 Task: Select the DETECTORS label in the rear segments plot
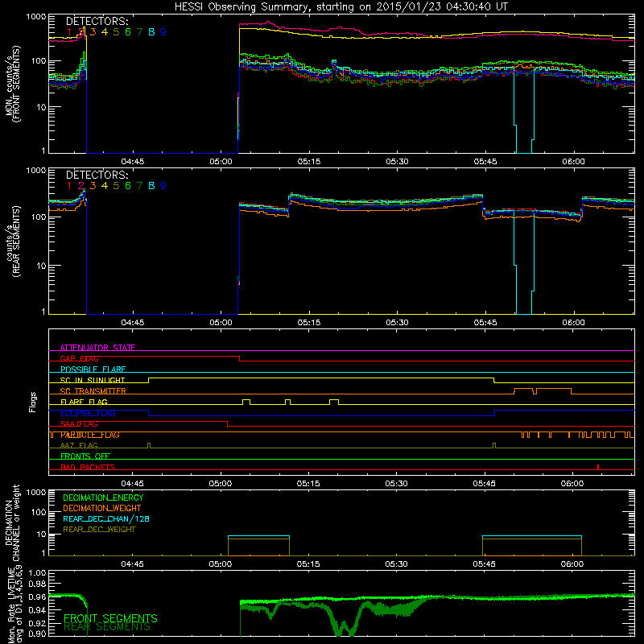click(97, 175)
